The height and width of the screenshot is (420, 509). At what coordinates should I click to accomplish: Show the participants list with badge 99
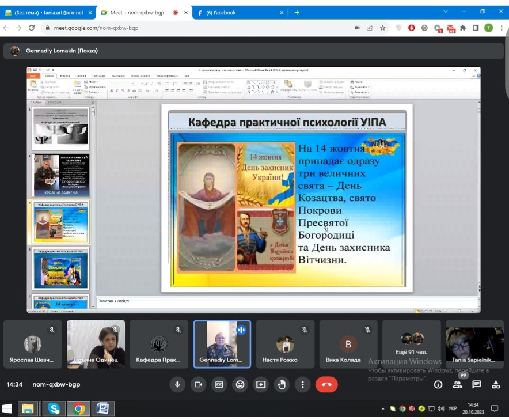pos(457,385)
